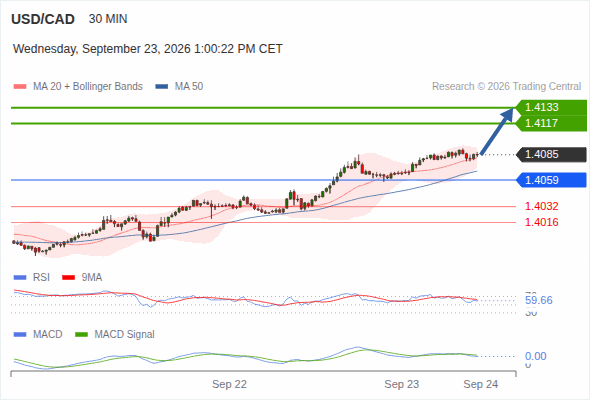
Task: Click the Sep 22 date axis label
Action: click(x=230, y=384)
